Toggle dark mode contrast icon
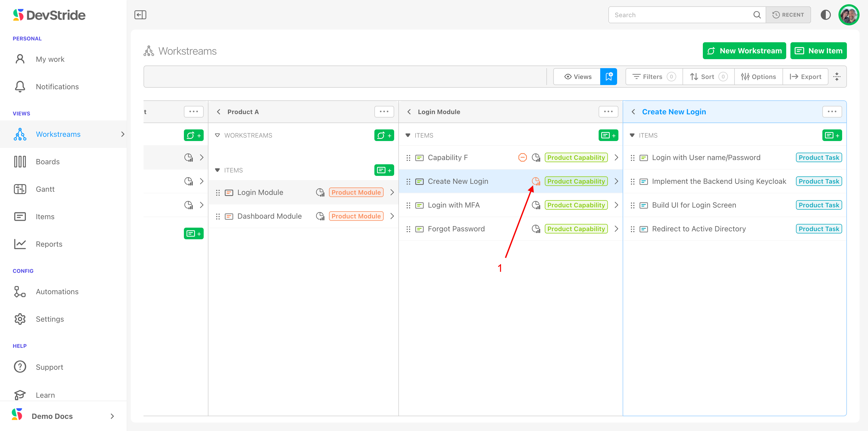The width and height of the screenshot is (868, 431). [825, 15]
